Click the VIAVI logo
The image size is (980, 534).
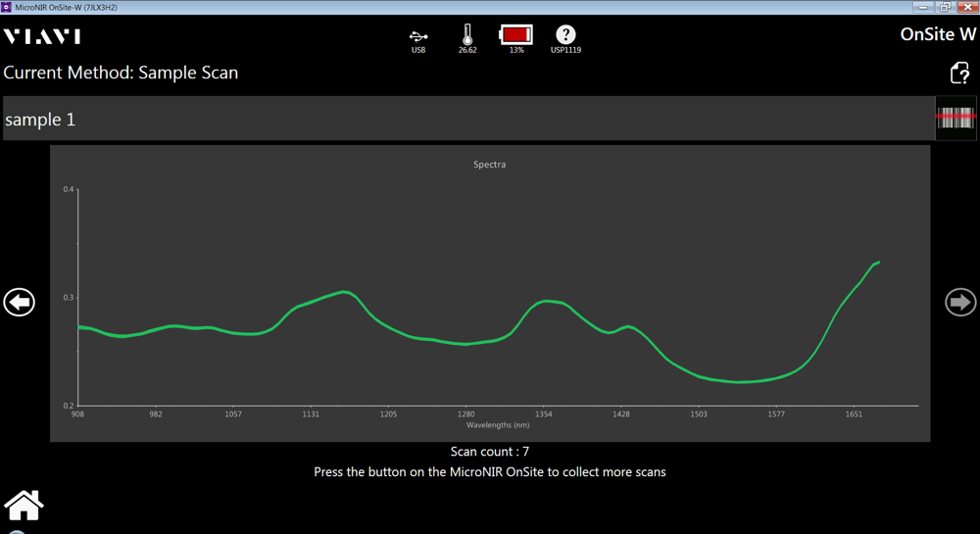42,36
